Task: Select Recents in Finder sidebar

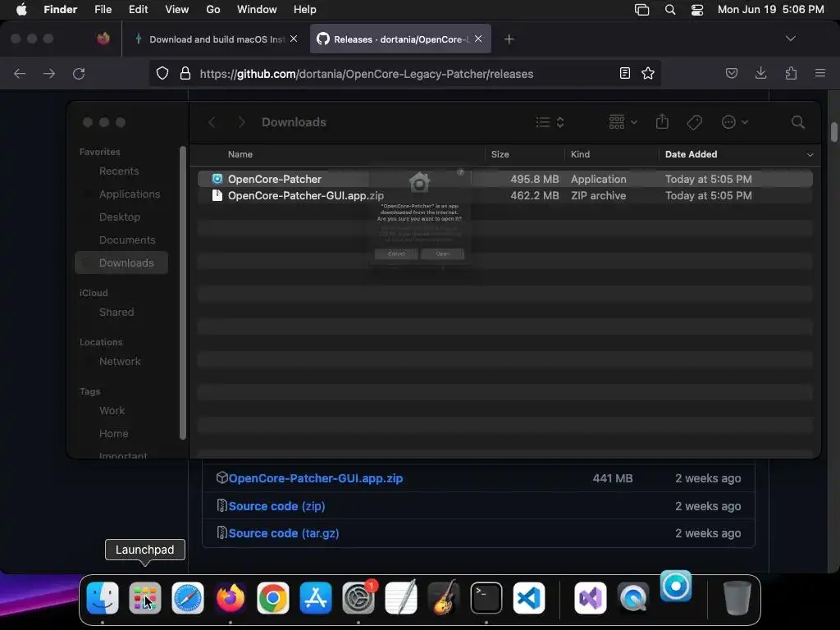Action: coord(119,171)
